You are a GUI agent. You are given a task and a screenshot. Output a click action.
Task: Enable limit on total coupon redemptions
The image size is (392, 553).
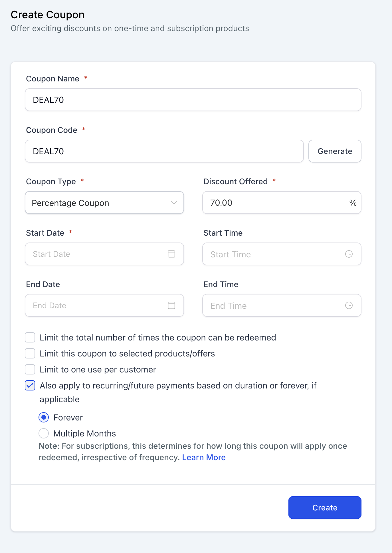[x=30, y=337]
